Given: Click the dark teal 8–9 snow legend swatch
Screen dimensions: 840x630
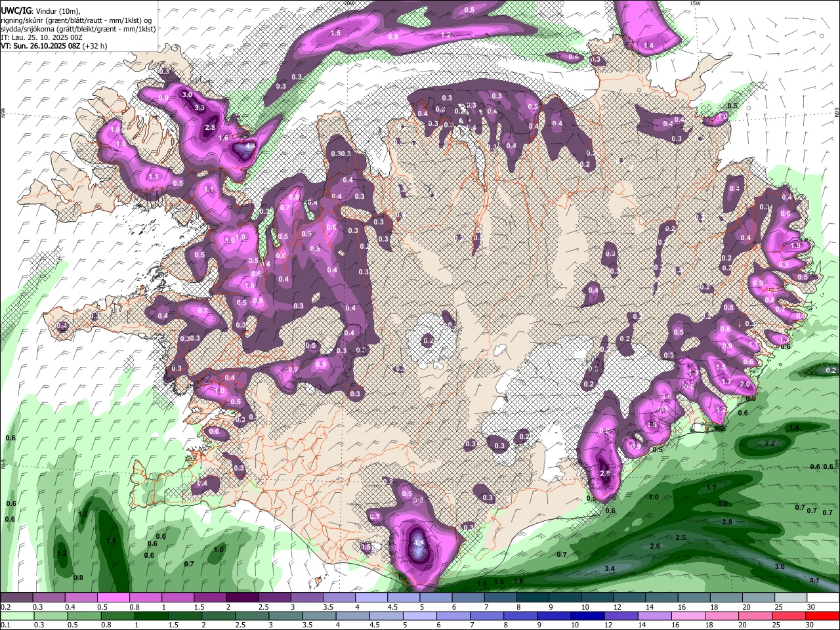Looking at the screenshot, I should pyautogui.click(x=532, y=598).
